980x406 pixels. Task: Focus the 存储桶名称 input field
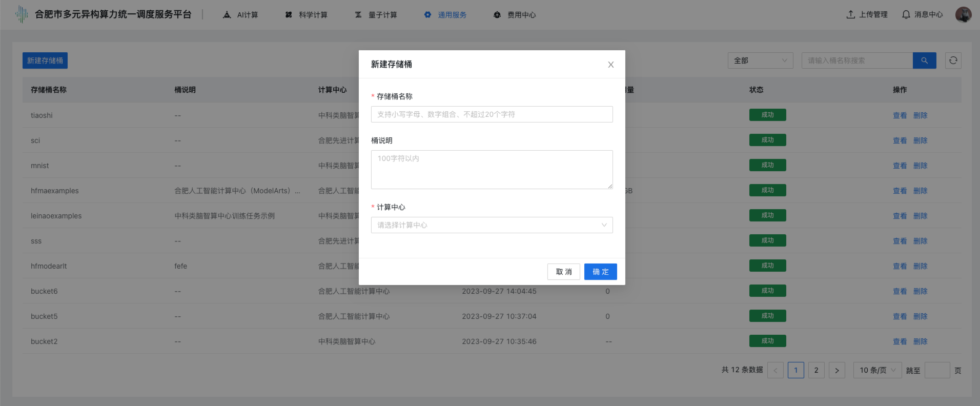tap(492, 114)
